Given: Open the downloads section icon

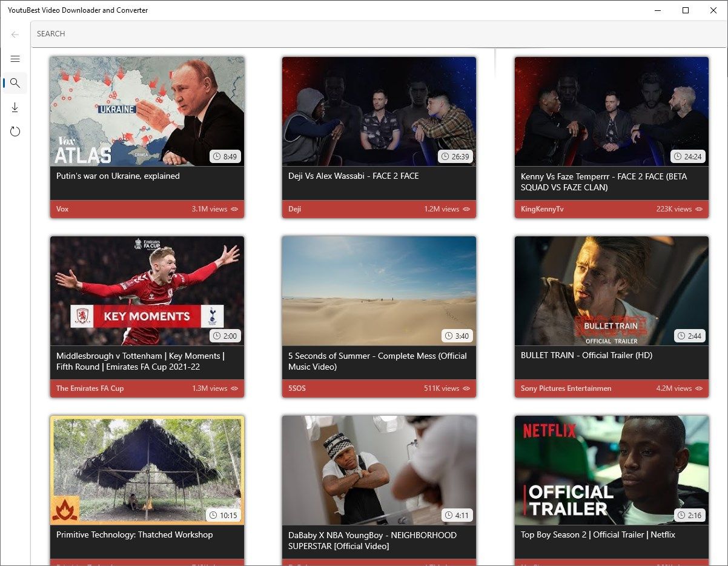Looking at the screenshot, I should pyautogui.click(x=15, y=107).
